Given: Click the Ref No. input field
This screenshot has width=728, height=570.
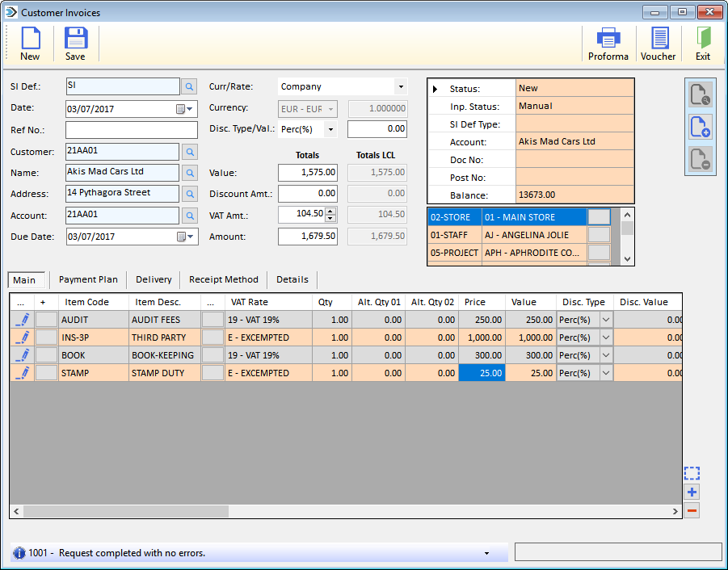Looking at the screenshot, I should click(x=132, y=130).
